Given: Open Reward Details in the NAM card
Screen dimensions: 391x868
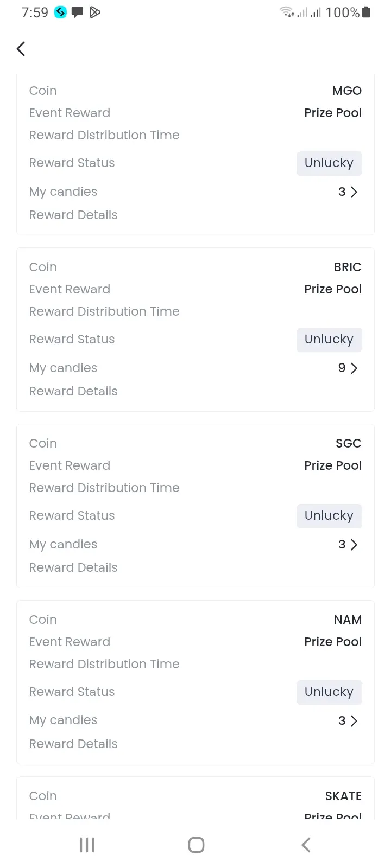Looking at the screenshot, I should 73,744.
